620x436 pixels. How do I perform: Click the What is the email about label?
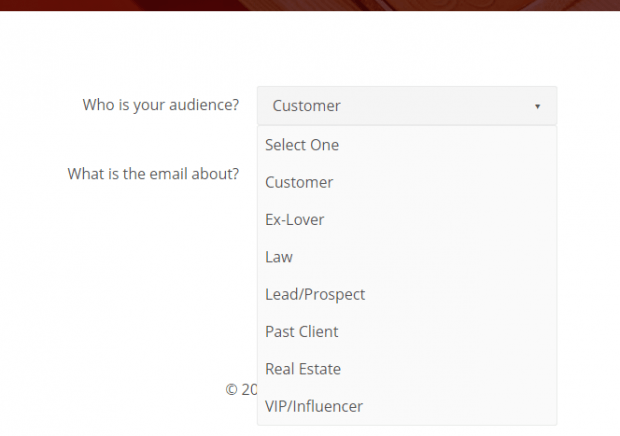pyautogui.click(x=153, y=174)
